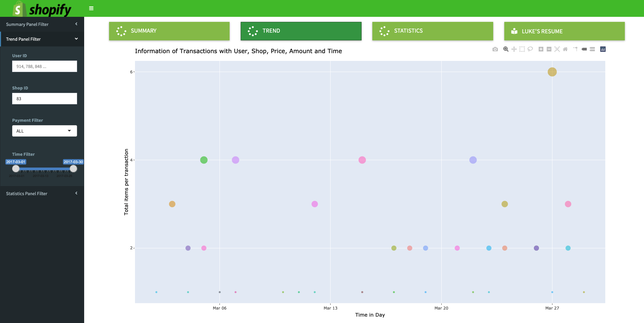Reset axes with the home icon
Screen dimensions: 644x323
coord(565,49)
